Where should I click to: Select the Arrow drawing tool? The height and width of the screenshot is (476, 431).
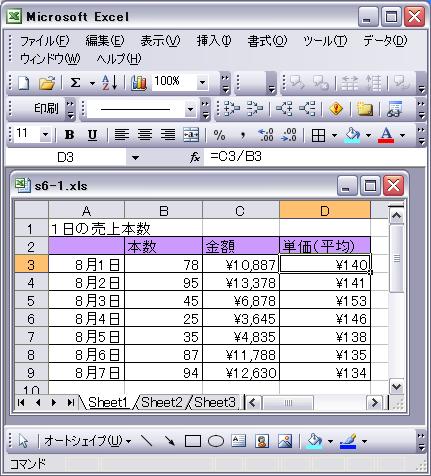(x=170, y=441)
